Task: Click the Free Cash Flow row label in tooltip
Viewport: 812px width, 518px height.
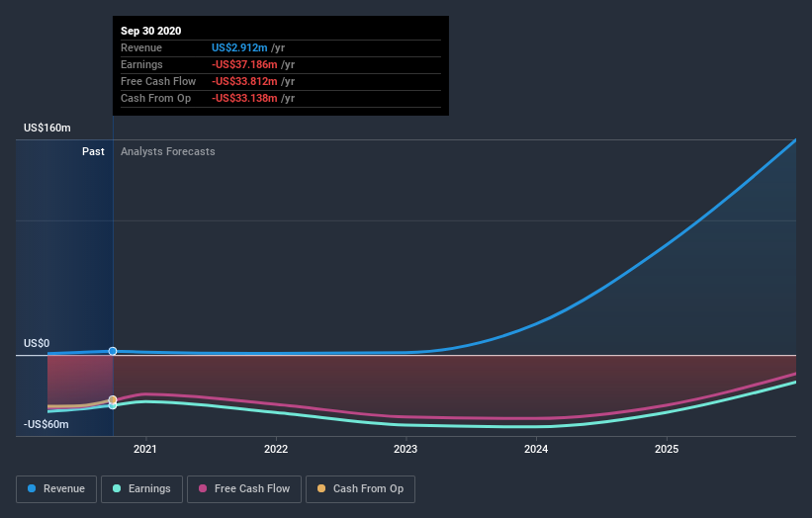Action: (x=158, y=81)
